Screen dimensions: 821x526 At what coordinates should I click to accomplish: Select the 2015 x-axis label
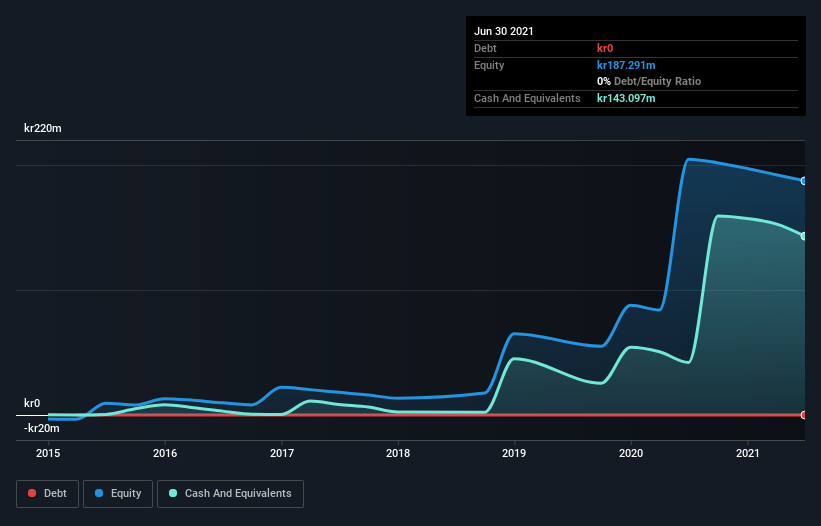48,453
